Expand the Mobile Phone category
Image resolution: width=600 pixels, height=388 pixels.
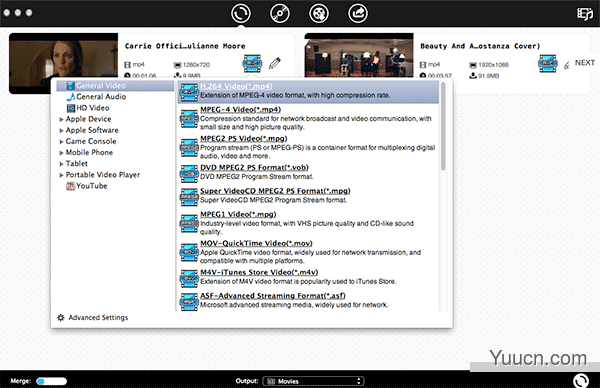(61, 153)
